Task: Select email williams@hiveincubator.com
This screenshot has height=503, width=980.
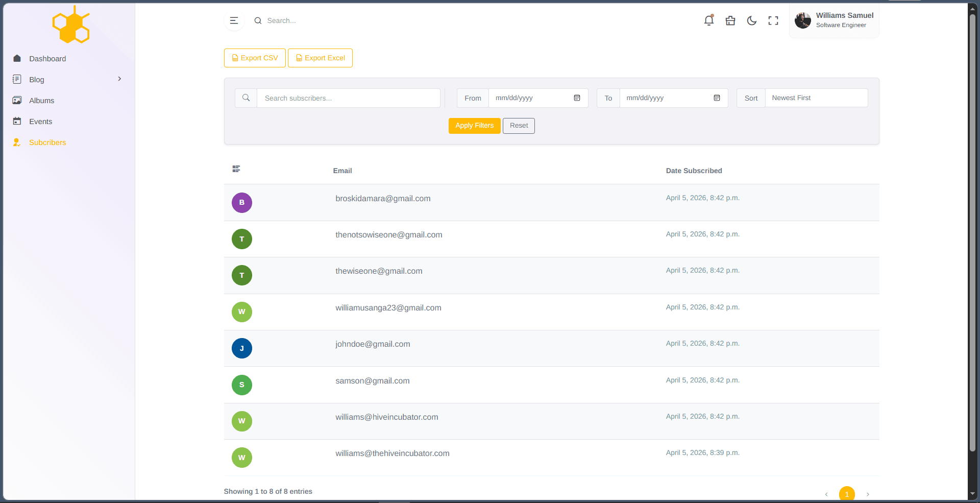Action: 387,417
